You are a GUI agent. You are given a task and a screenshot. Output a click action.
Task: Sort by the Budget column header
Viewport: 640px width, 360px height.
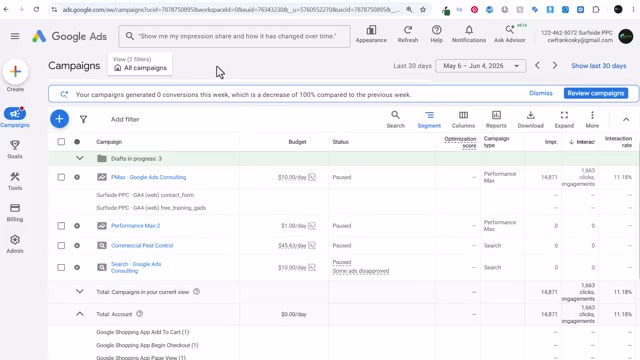click(x=297, y=142)
